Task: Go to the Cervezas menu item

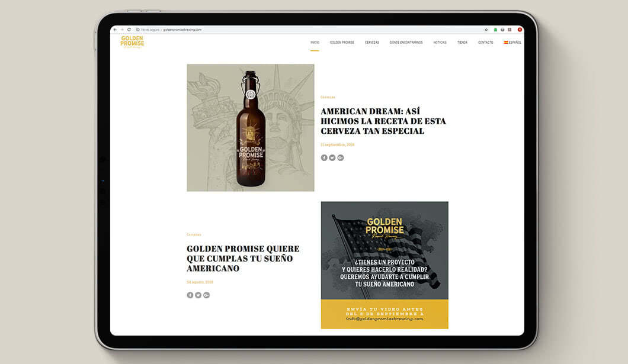Action: coord(372,43)
